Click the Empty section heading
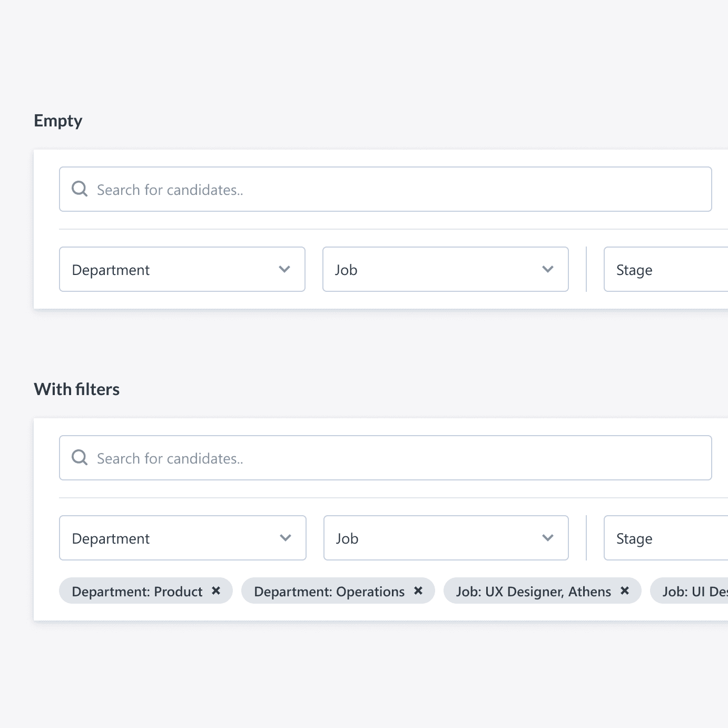 [58, 121]
